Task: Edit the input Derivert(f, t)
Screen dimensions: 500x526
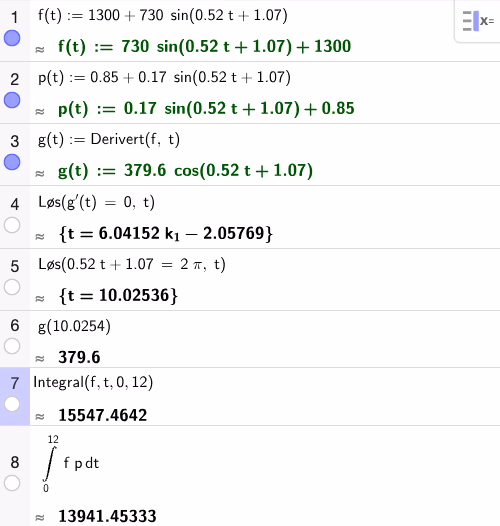Action: tap(109, 140)
